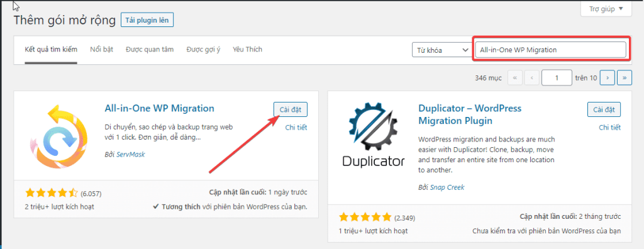Switch to the Yêu Thích tab

(x=247, y=50)
